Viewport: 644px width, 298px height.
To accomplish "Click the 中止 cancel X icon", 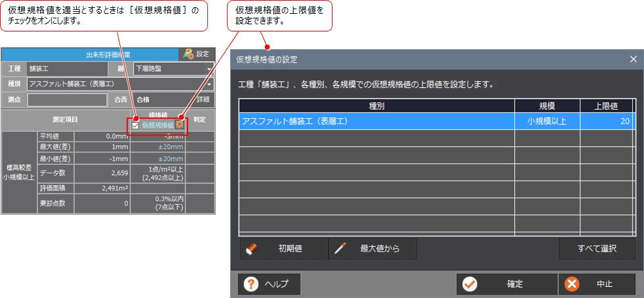I will [x=572, y=284].
